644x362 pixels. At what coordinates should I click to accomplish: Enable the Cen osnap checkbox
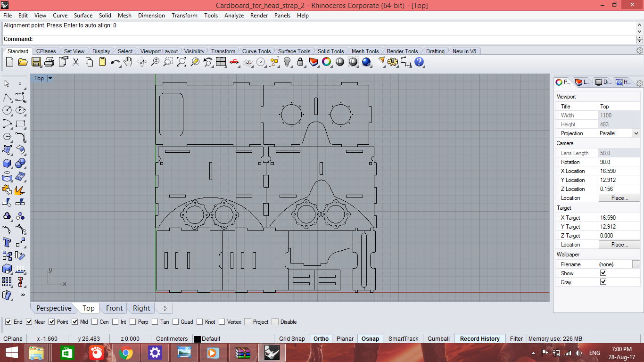coord(95,322)
